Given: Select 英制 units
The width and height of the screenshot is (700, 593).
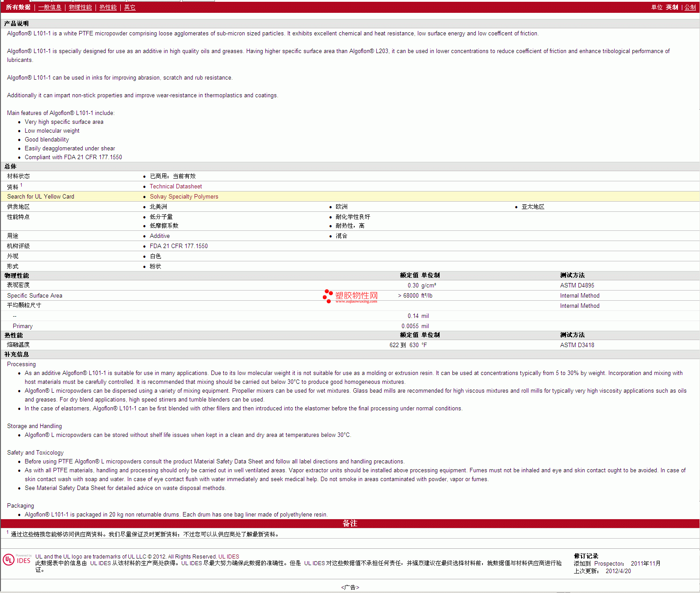Looking at the screenshot, I should point(672,7).
